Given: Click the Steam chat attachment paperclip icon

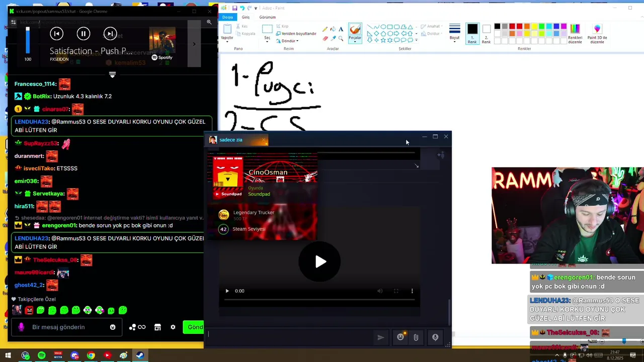Looking at the screenshot, I should pyautogui.click(x=416, y=337).
